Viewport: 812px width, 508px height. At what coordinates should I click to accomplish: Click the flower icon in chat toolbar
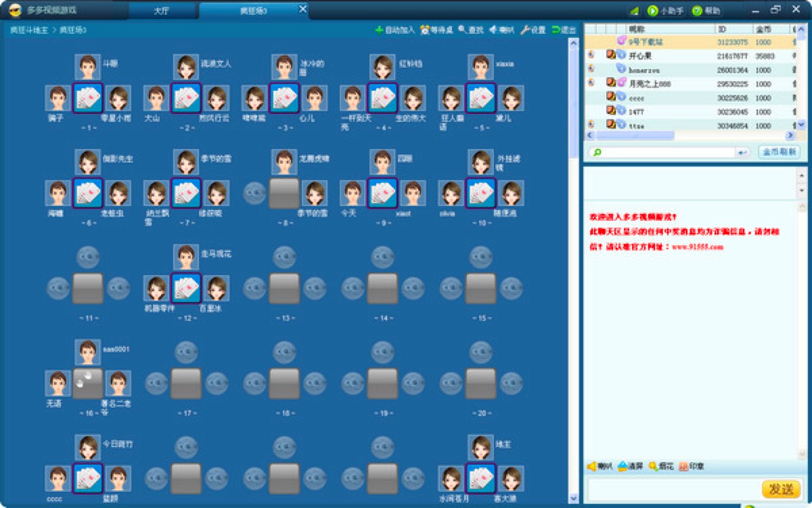pyautogui.click(x=653, y=466)
